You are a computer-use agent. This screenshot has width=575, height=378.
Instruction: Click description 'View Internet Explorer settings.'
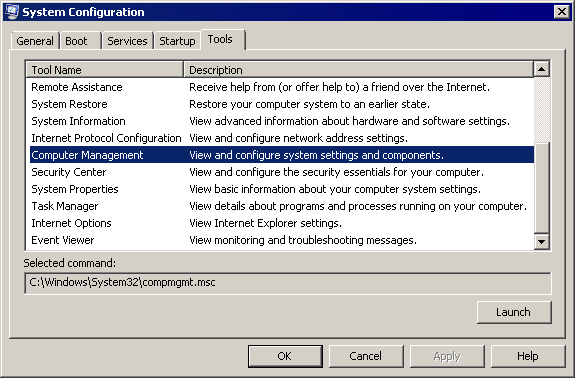click(265, 223)
